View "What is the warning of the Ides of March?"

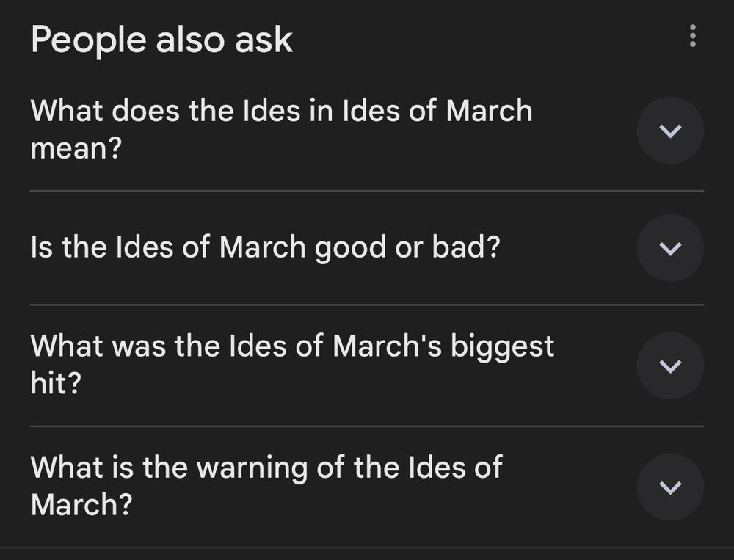(x=267, y=484)
